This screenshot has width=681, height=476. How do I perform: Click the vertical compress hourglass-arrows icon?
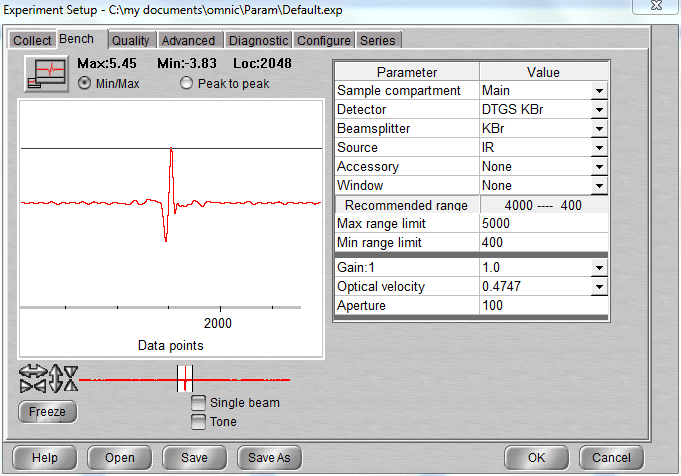(70, 378)
